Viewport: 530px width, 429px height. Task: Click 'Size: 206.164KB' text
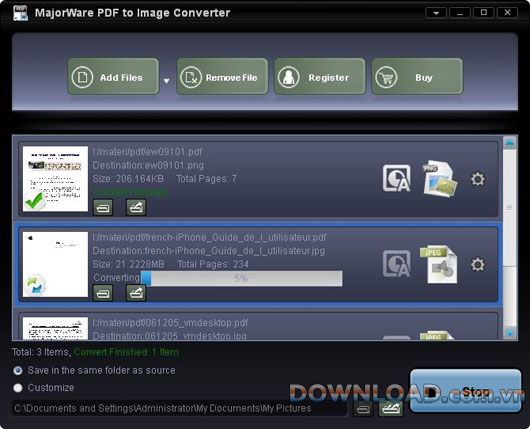coord(128,179)
